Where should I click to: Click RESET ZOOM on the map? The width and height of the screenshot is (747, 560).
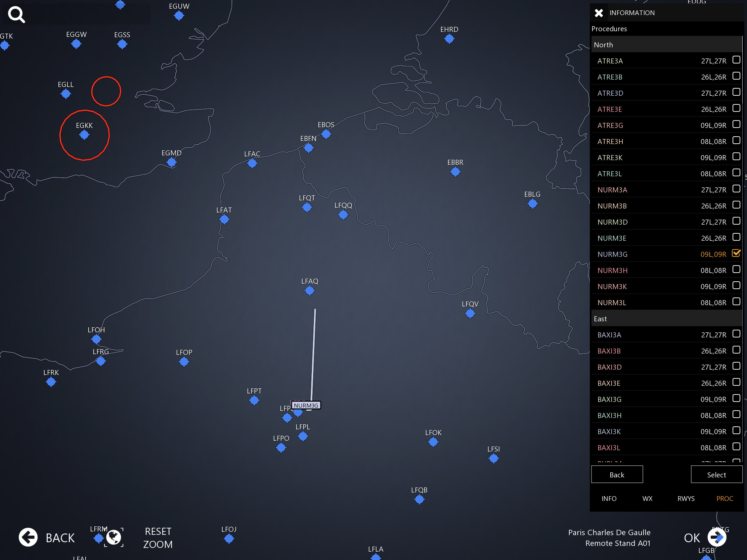pyautogui.click(x=158, y=538)
